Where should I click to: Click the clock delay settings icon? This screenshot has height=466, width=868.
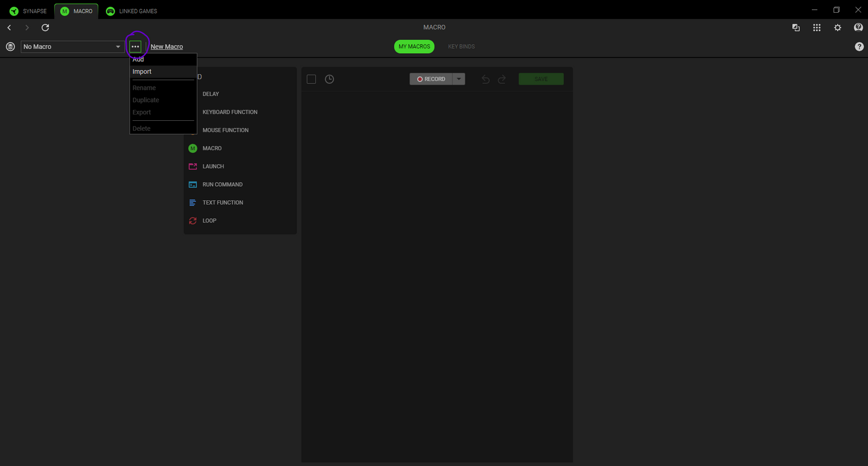pyautogui.click(x=329, y=79)
